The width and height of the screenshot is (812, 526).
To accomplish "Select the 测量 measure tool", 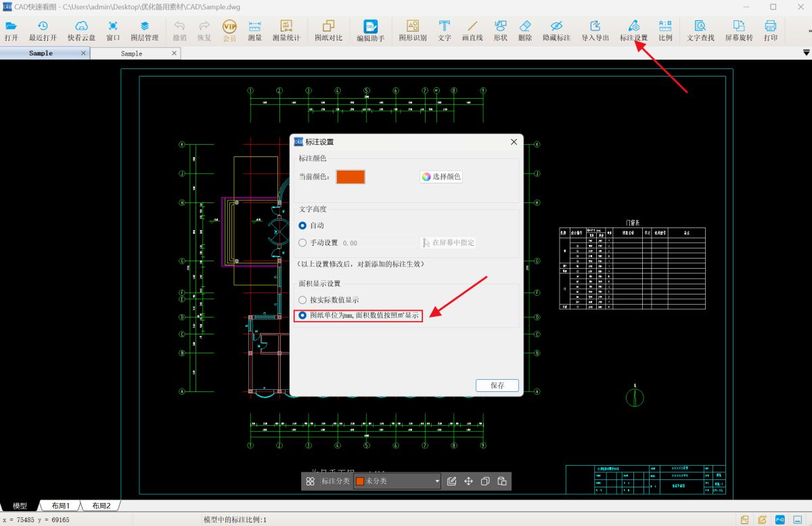I will pyautogui.click(x=254, y=31).
